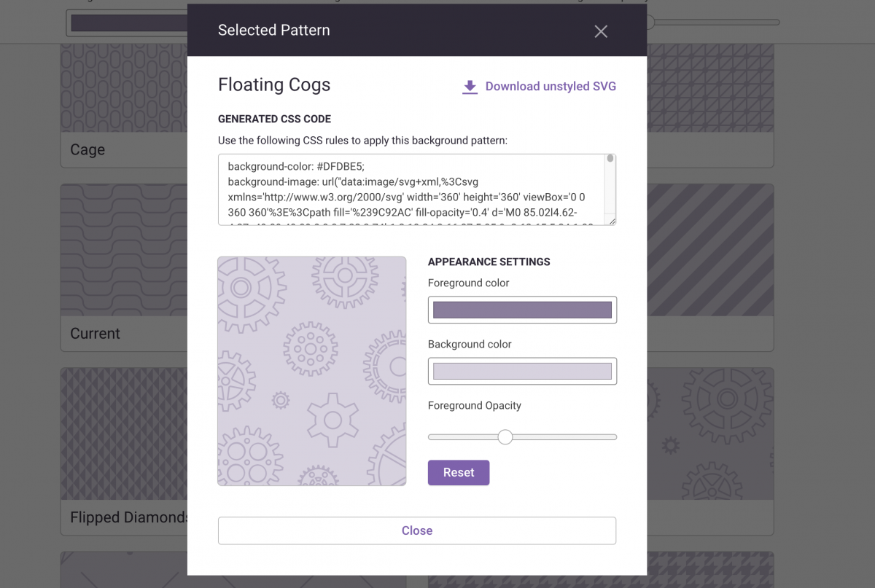Click the Close button at the dialog bottom
Screen dimensions: 875x588
[x=416, y=530]
